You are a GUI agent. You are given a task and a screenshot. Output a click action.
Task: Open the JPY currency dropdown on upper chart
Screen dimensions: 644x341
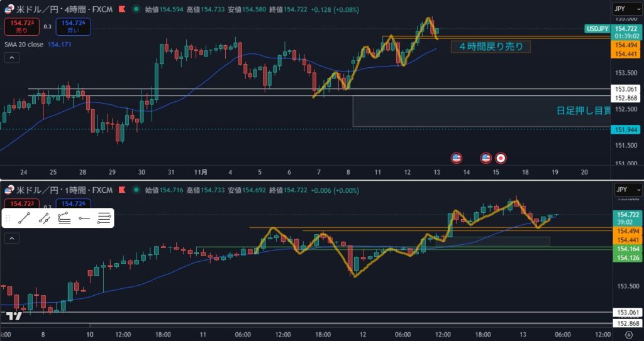[x=627, y=10]
